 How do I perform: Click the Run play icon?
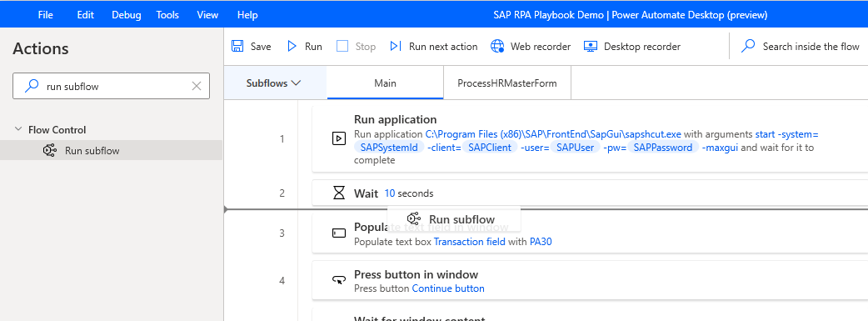(292, 46)
